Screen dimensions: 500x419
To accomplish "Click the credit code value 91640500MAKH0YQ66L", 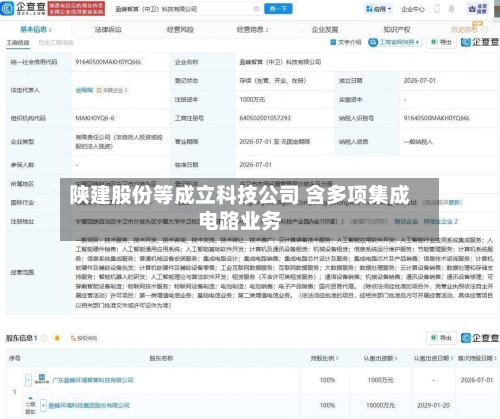I will [109, 62].
